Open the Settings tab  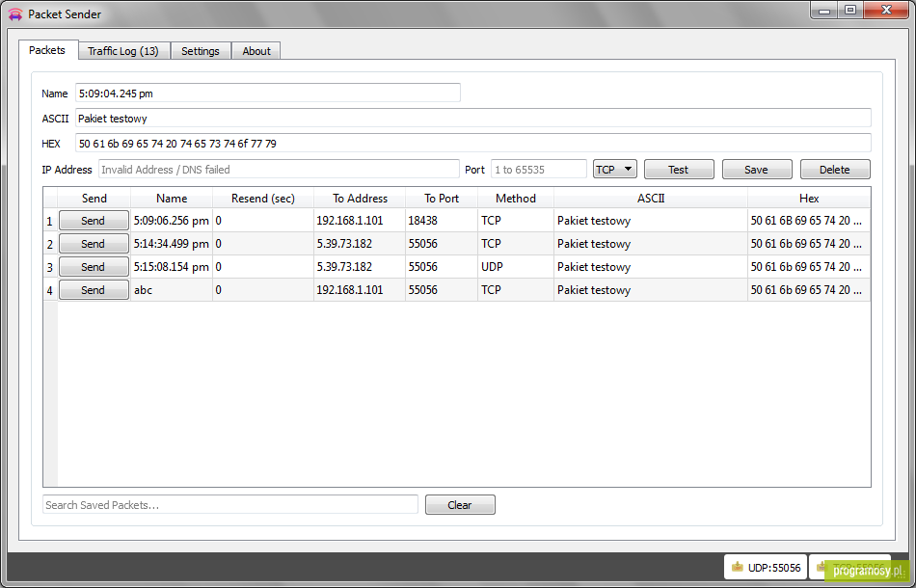[201, 51]
